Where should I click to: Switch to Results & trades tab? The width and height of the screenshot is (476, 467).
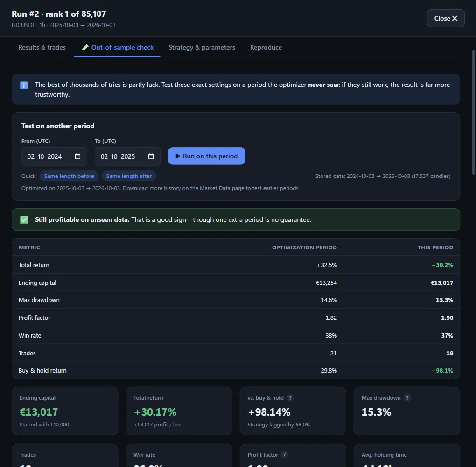[42, 47]
